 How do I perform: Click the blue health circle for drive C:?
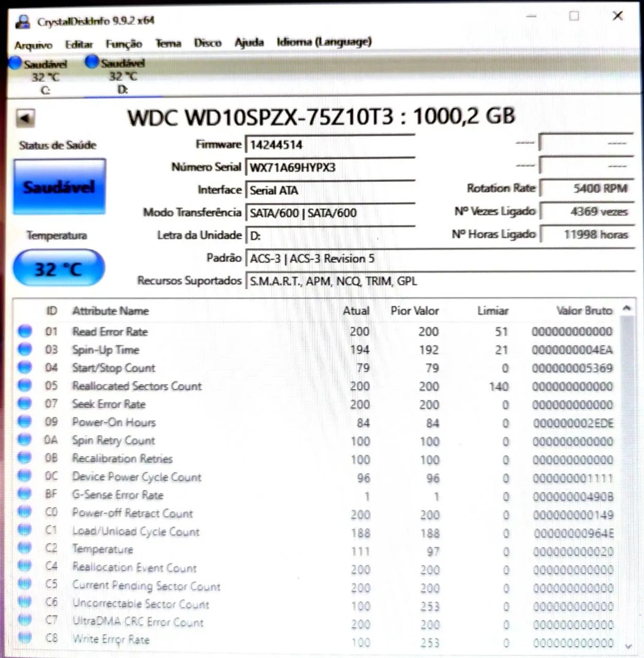[15, 63]
